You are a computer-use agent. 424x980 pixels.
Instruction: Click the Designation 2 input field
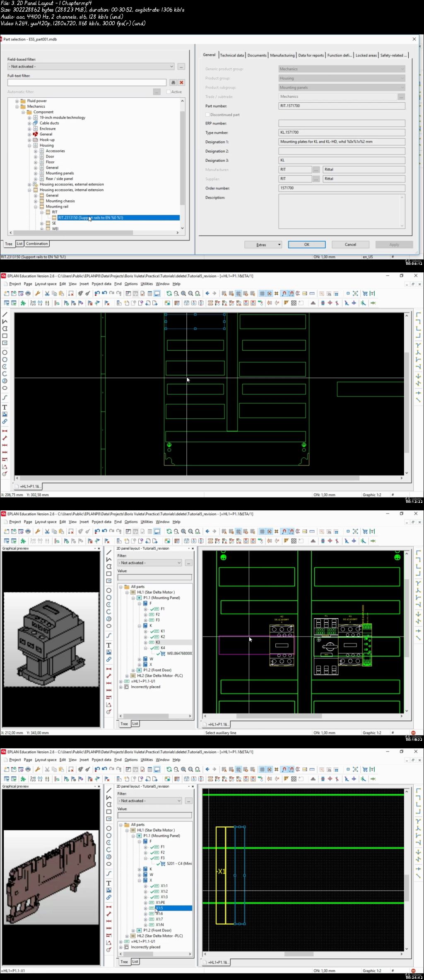tap(342, 151)
